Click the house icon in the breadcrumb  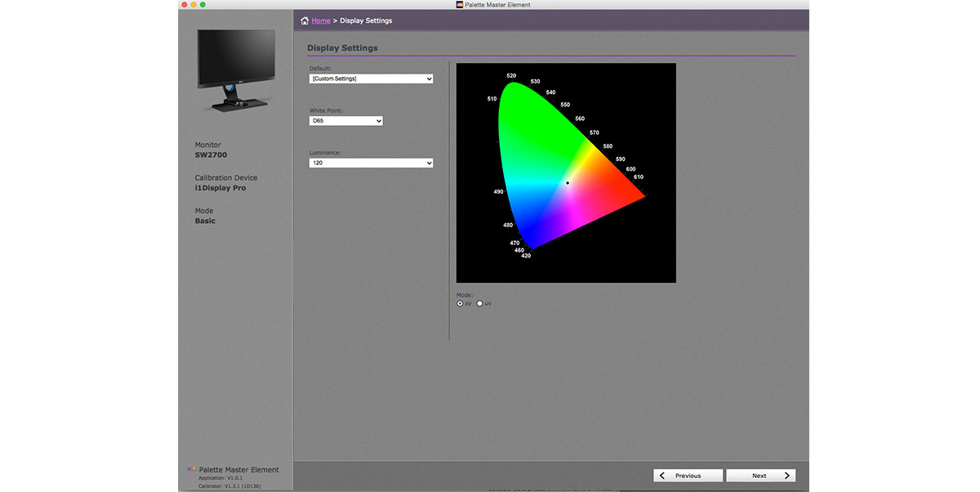tap(305, 20)
